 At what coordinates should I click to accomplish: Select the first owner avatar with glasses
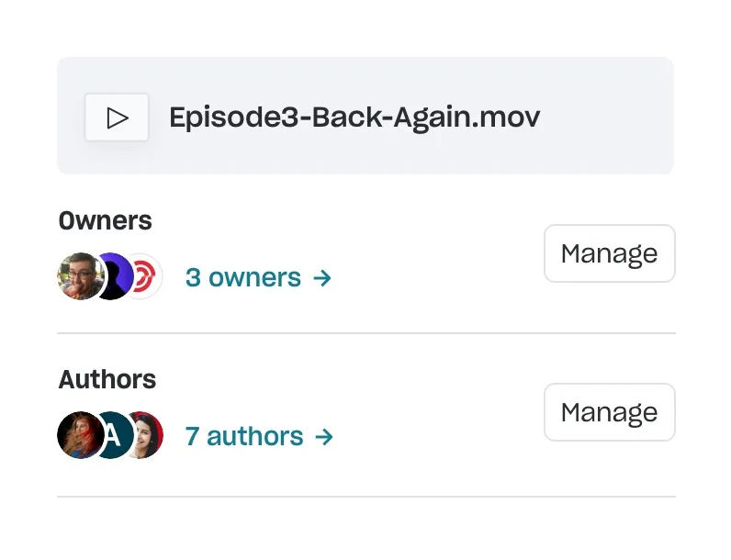(78, 276)
